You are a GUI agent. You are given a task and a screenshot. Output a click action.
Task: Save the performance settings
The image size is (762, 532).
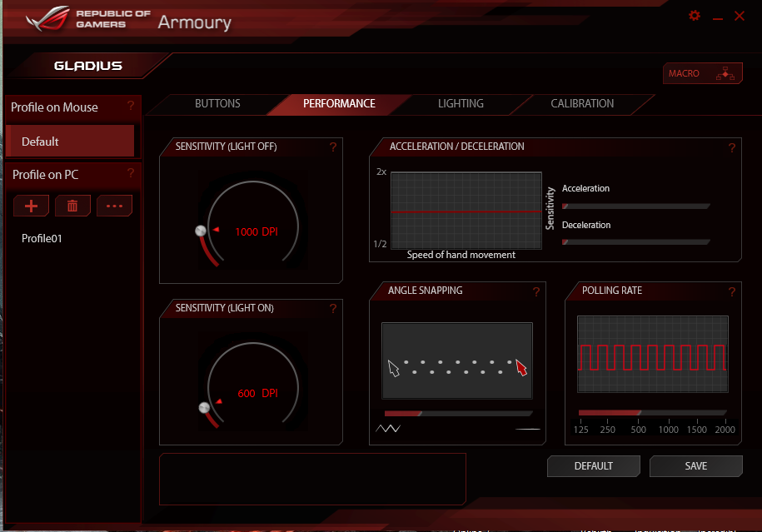695,466
